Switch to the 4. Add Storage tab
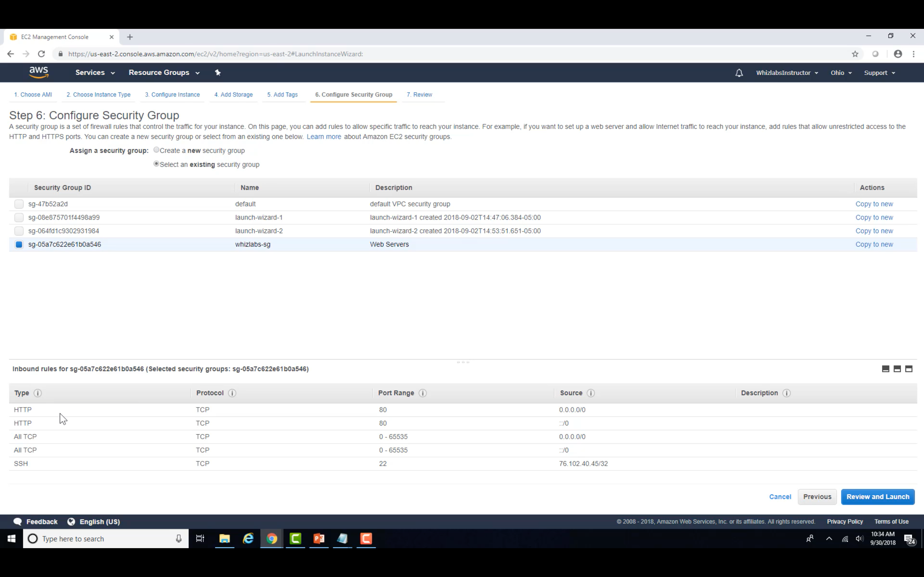Image resolution: width=924 pixels, height=577 pixels. (233, 95)
